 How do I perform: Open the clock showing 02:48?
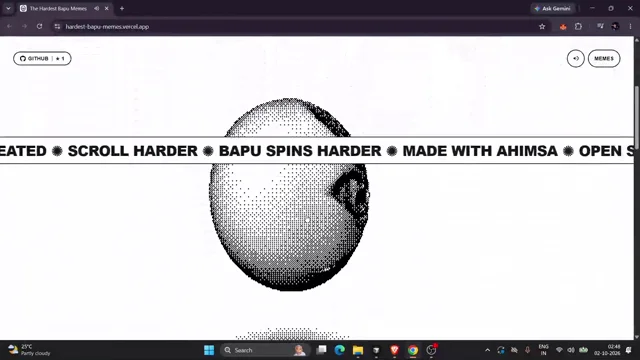point(607,350)
